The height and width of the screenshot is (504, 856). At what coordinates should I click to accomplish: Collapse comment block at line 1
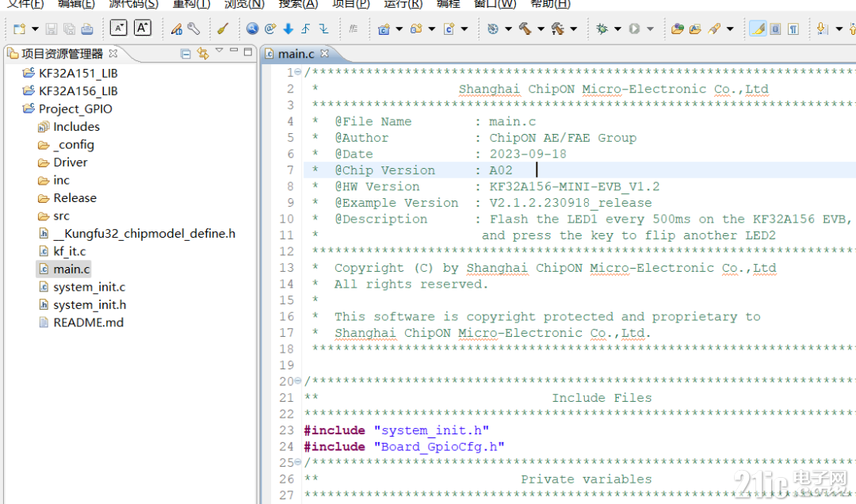pyautogui.click(x=298, y=72)
